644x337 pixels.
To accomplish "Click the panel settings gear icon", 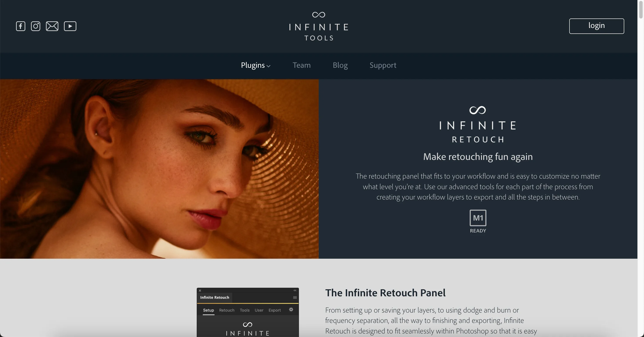I will click(291, 310).
